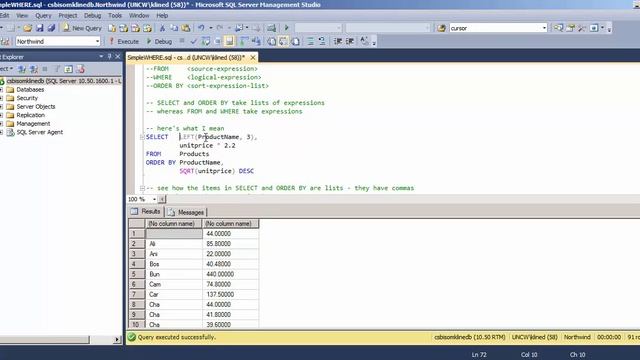
Task: Collapse the SELECT statement outline
Action: pyautogui.click(x=142, y=137)
